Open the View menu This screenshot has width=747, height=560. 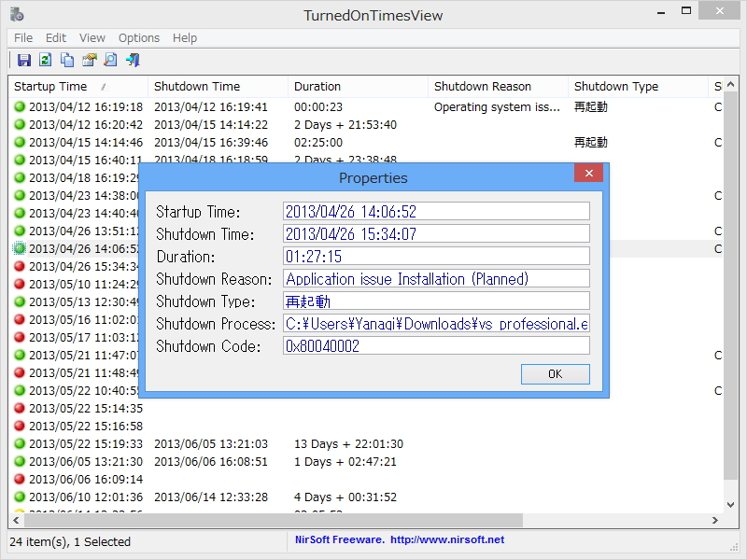(92, 37)
